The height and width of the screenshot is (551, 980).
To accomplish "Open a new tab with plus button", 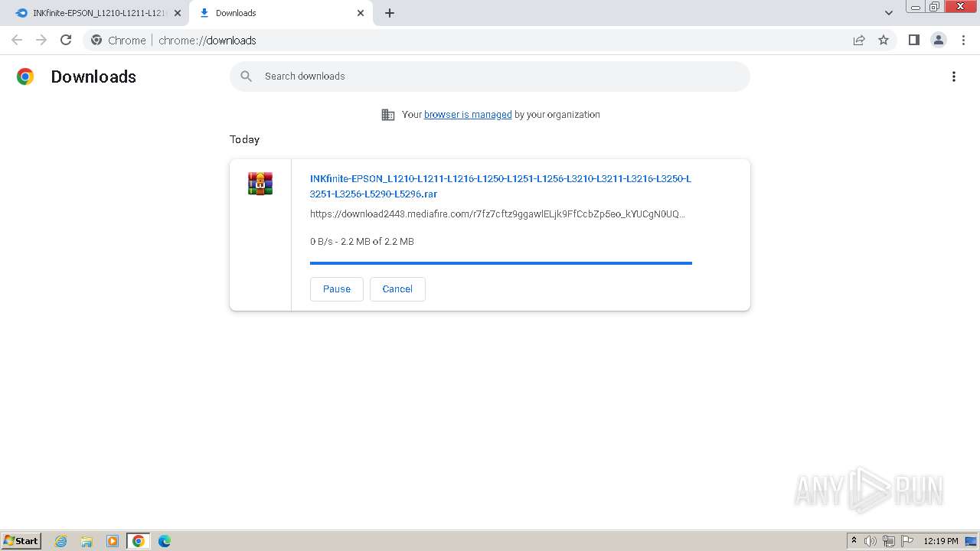I will pos(390,13).
